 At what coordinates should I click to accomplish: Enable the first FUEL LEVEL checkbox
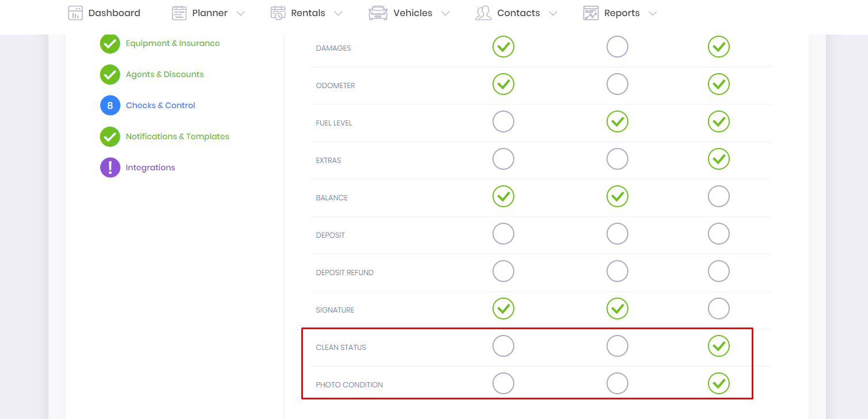click(x=503, y=121)
